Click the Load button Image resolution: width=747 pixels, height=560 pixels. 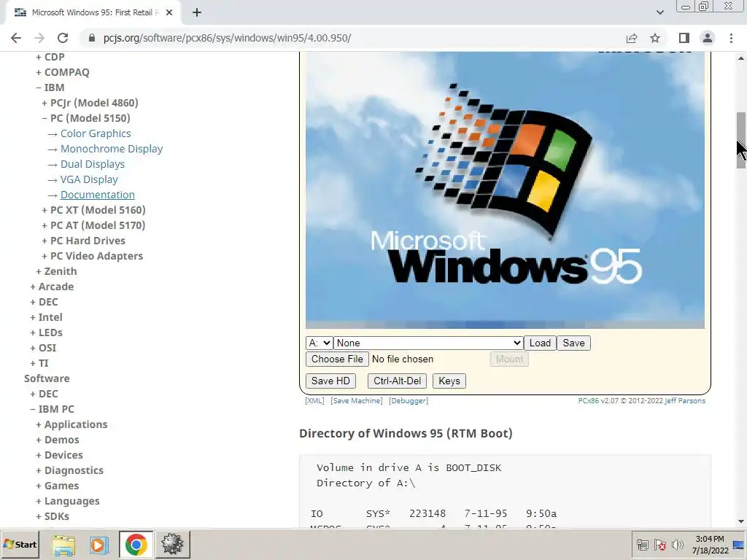(x=540, y=343)
